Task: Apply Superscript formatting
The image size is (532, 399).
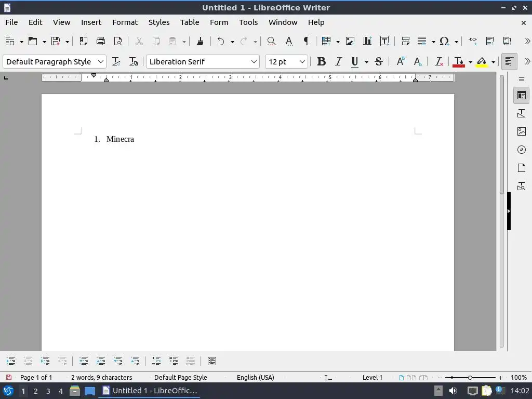Action: 401,61
